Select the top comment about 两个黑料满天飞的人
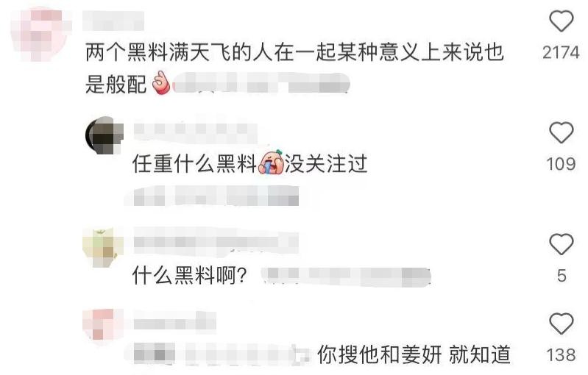588x375 pixels. pos(294,68)
